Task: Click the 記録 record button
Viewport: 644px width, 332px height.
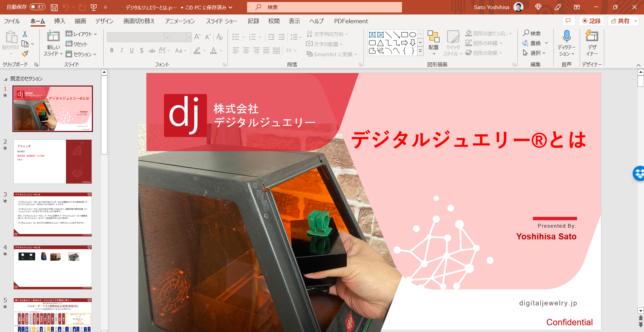Action: 591,21
